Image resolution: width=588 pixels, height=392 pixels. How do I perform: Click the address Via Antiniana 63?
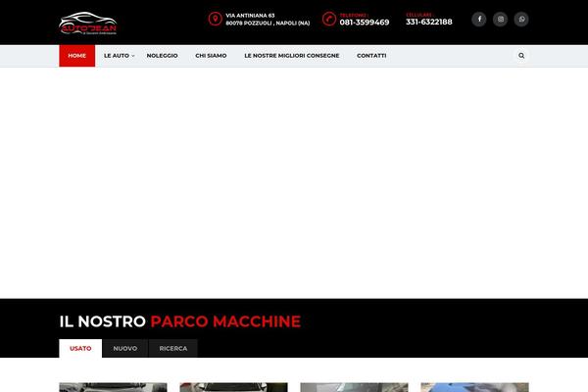tap(250, 16)
